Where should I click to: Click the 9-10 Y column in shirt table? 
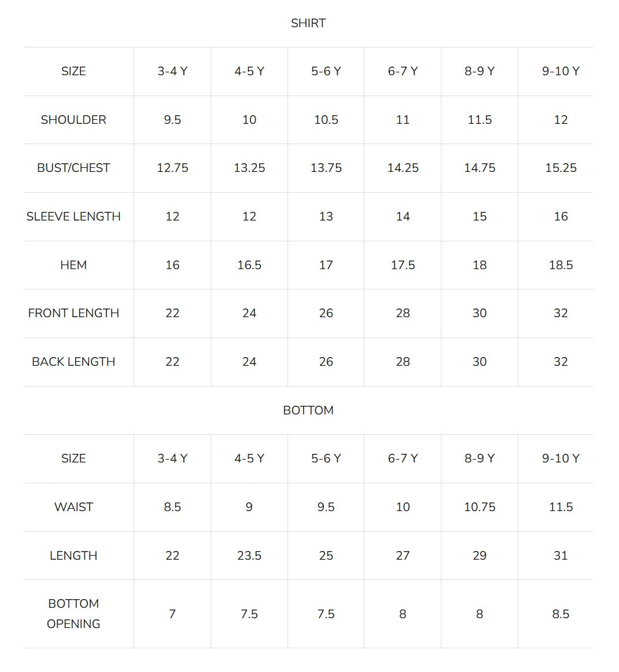(561, 71)
